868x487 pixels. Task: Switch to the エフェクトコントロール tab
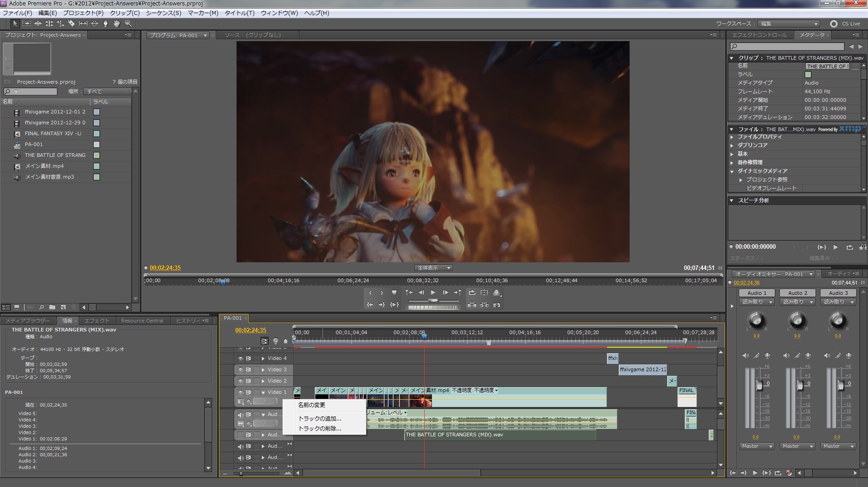pyautogui.click(x=759, y=35)
